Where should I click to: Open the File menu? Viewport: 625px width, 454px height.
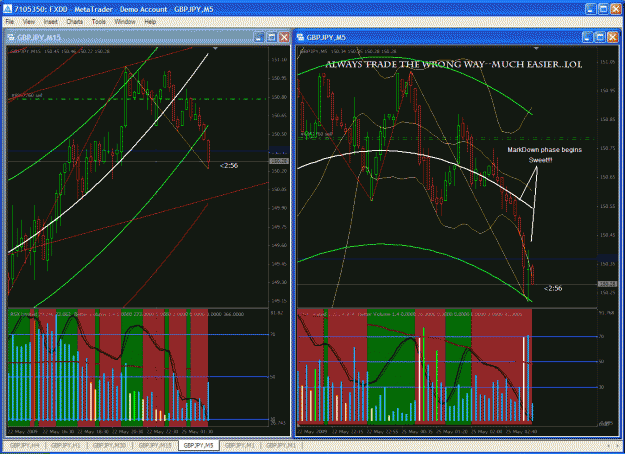click(x=10, y=22)
